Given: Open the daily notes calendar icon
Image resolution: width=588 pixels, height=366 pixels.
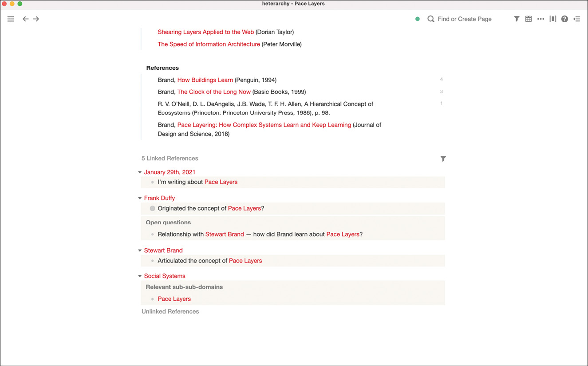Looking at the screenshot, I should pos(529,19).
